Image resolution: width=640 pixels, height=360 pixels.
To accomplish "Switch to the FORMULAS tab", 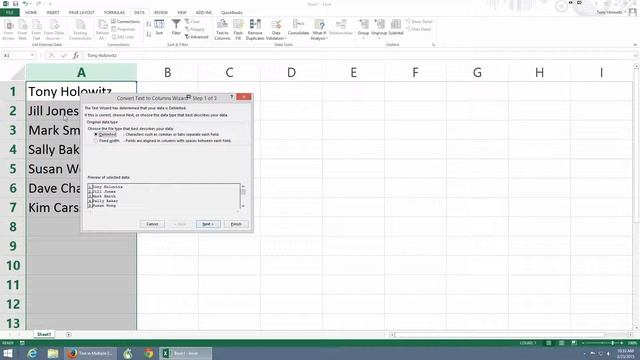I will (114, 12).
